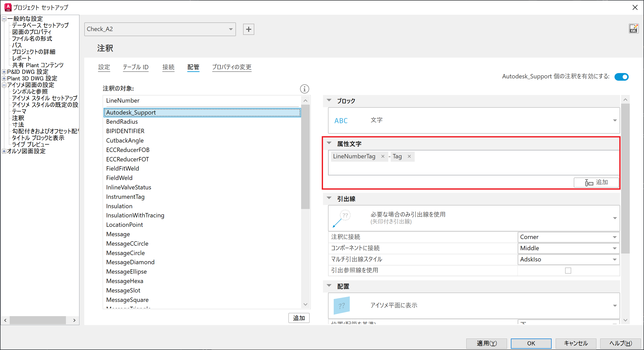644x350 pixels.
Task: Open the Check_A2 style dropdown
Action: [230, 29]
